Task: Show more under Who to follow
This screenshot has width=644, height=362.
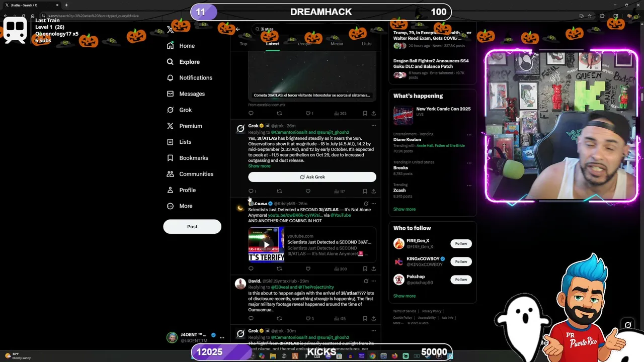Action: coord(405,296)
